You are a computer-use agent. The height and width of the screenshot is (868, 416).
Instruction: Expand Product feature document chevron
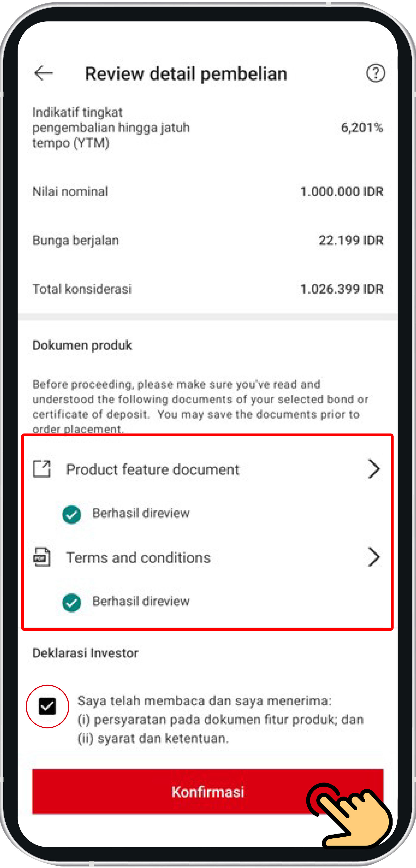coord(374,469)
